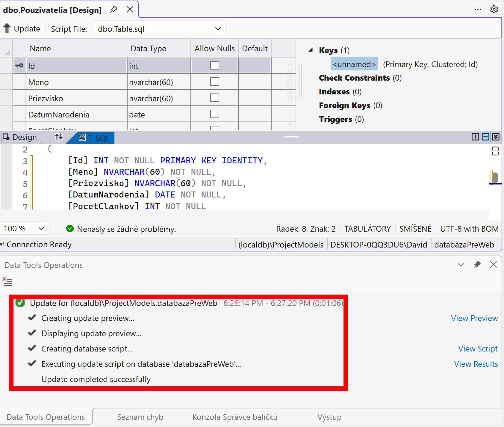The width and height of the screenshot is (504, 427).
Task: Click the Default cell of the Id row
Action: pyautogui.click(x=255, y=66)
